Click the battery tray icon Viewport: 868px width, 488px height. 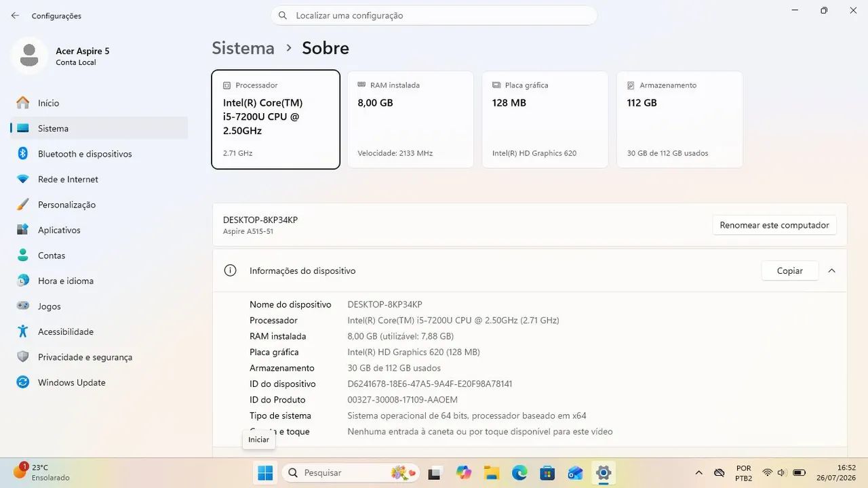coord(800,472)
